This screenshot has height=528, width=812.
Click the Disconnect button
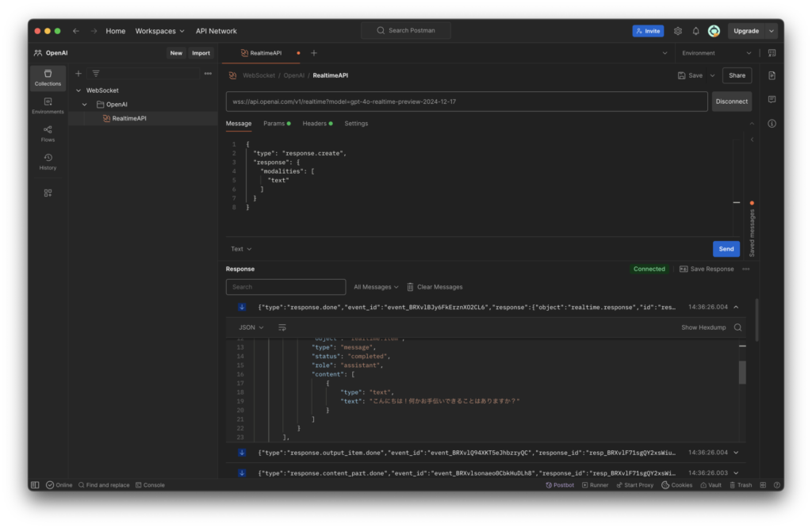click(731, 101)
